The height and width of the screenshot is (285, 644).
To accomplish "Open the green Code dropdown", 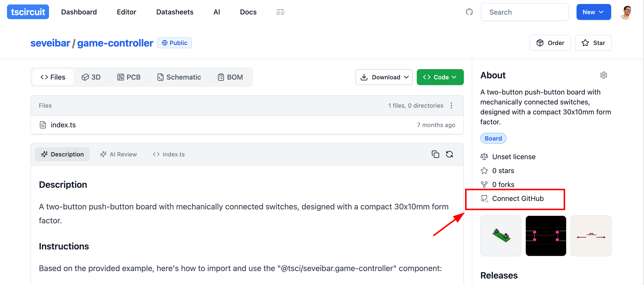I will coord(440,77).
